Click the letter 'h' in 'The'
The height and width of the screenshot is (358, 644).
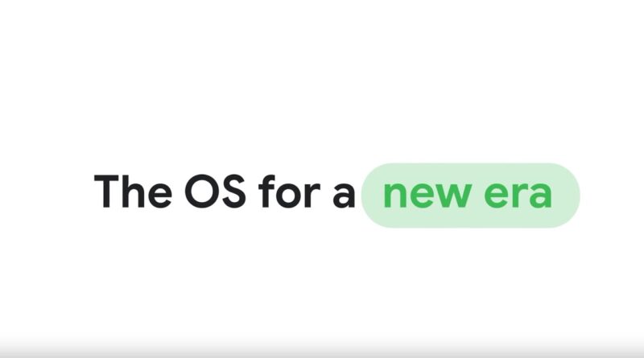(x=133, y=191)
